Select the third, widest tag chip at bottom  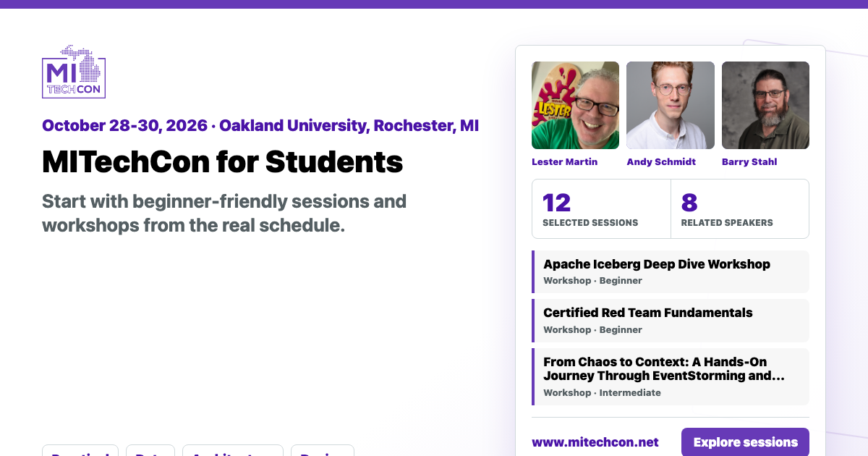coord(233,450)
